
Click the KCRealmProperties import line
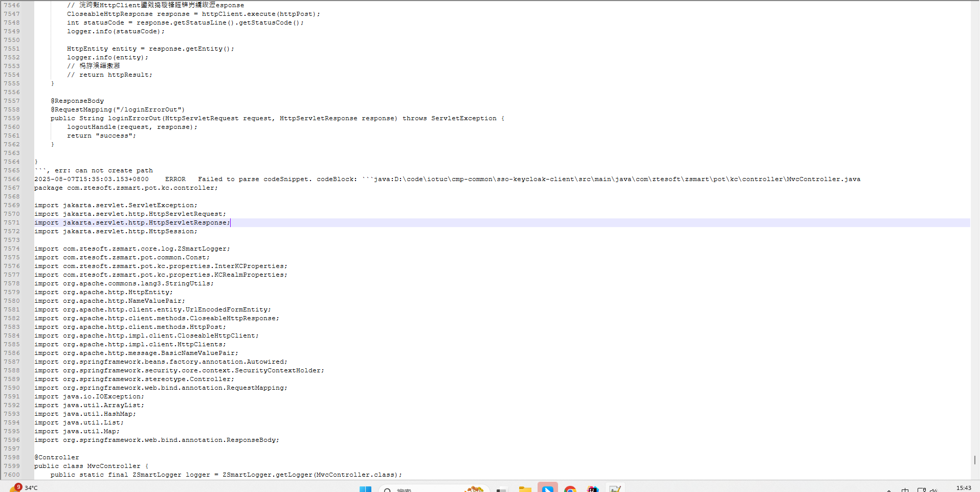click(161, 275)
